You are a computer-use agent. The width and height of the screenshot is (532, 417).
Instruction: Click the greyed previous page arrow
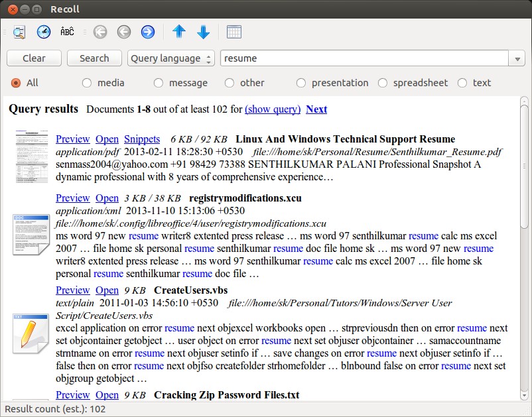pyautogui.click(x=123, y=31)
